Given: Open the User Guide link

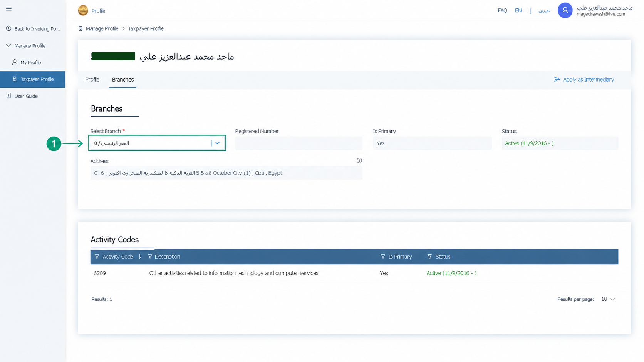Looking at the screenshot, I should (x=26, y=96).
